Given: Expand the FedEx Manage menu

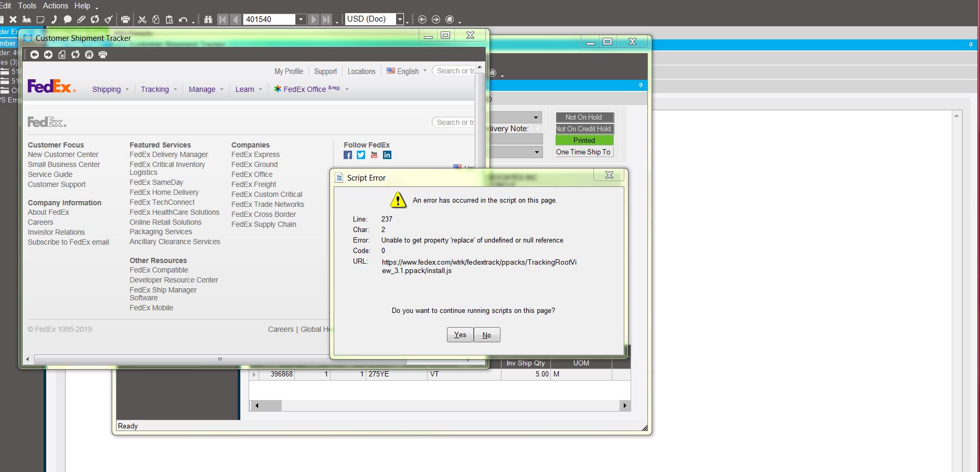Looking at the screenshot, I should [206, 89].
